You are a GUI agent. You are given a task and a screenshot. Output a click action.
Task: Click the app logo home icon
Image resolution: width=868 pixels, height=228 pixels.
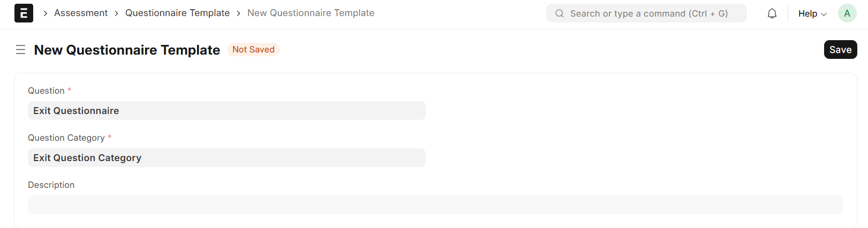[x=24, y=13]
